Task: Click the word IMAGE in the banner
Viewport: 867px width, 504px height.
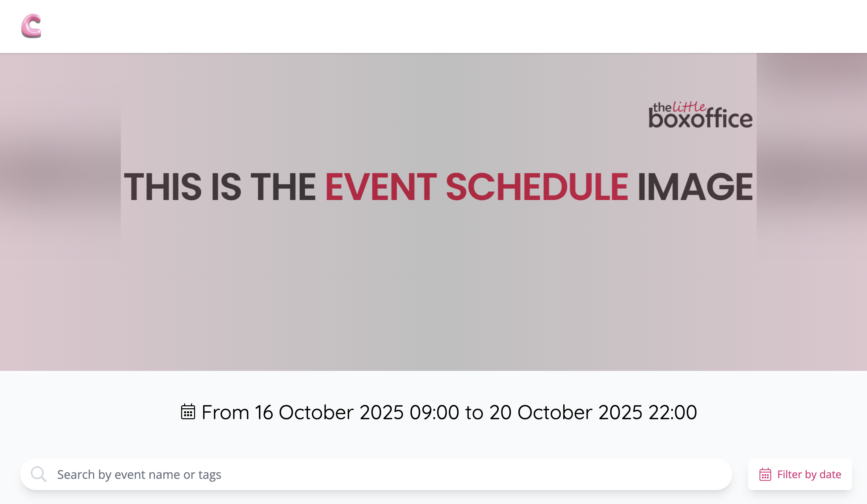Action: click(695, 187)
